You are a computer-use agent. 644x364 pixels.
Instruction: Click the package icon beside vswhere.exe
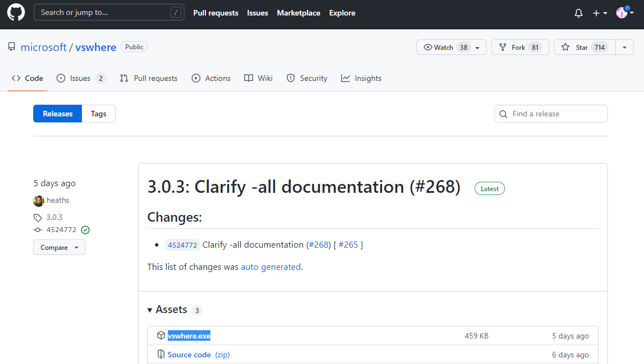click(x=161, y=335)
